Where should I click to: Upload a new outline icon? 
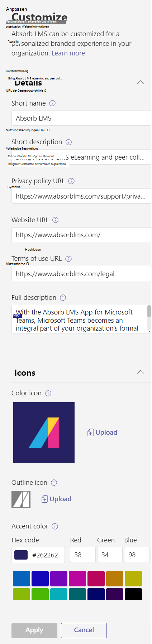click(57, 499)
